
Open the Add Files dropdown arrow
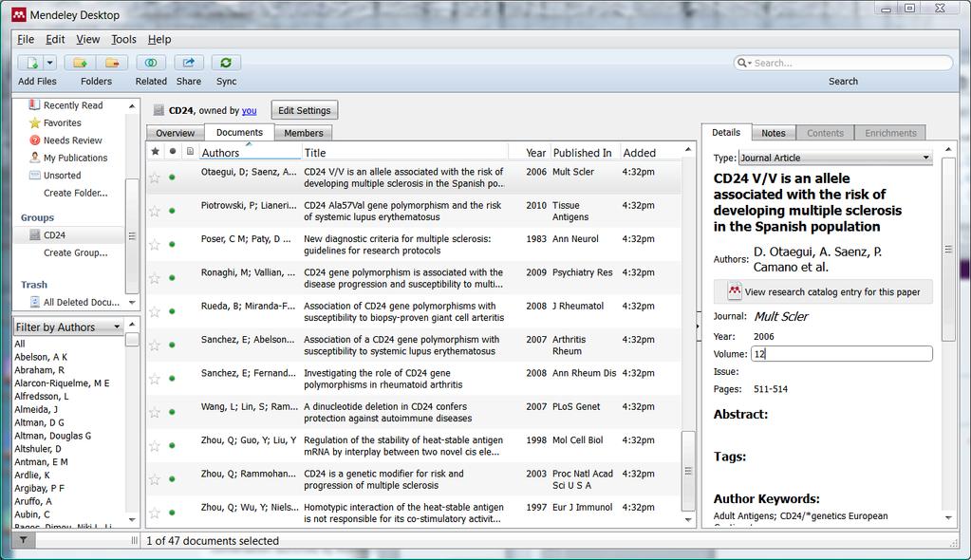49,63
